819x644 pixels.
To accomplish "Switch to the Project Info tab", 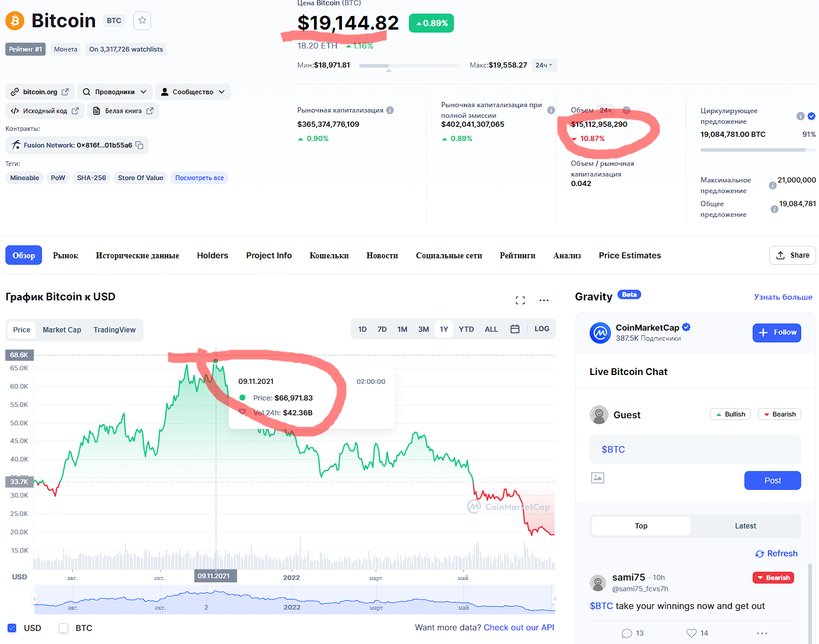I will [x=269, y=255].
